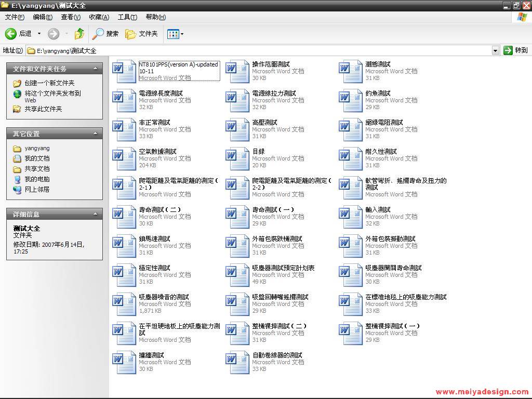Collapse the 详细信息 panel
The width and height of the screenshot is (532, 399).
coord(95,214)
